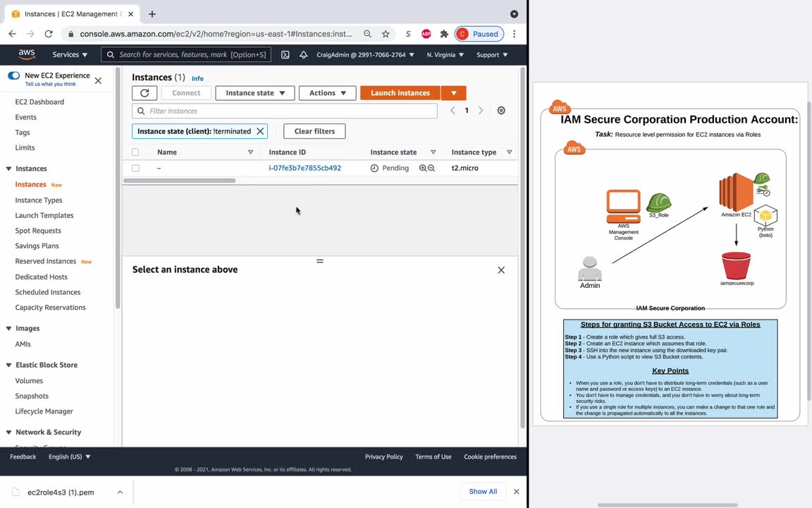812x508 pixels.
Task: Open the N. Virginia region dropdown
Action: point(445,54)
